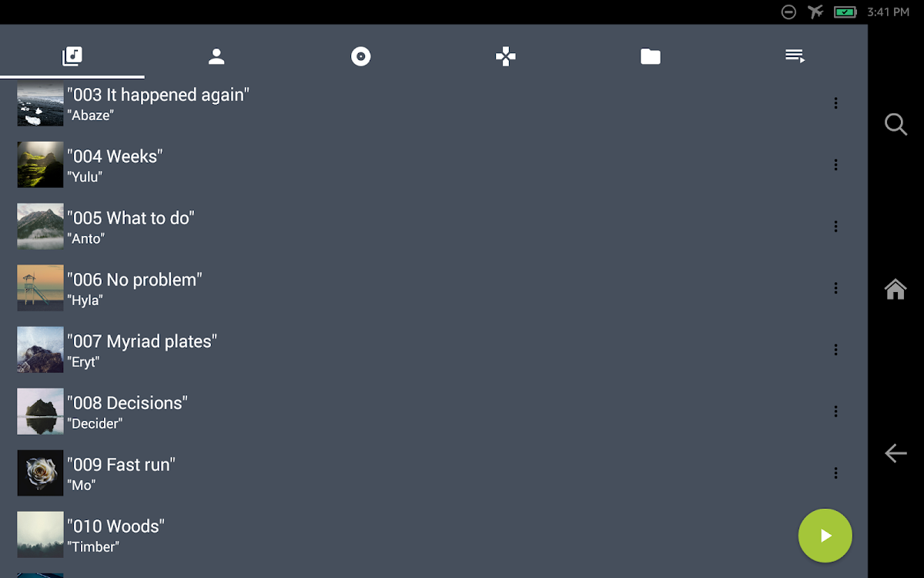The width and height of the screenshot is (924, 578).
Task: Switch to the Albums disc tab
Action: click(361, 56)
